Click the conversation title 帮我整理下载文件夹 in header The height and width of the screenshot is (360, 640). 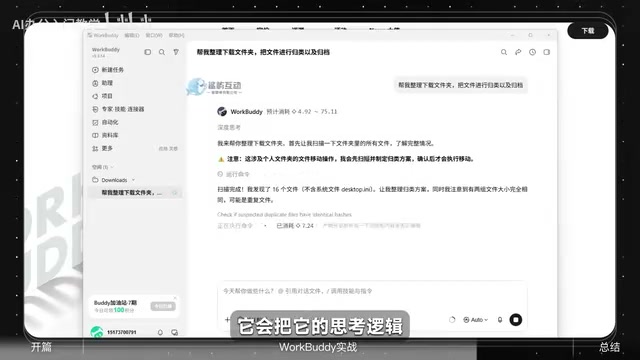coord(263,52)
